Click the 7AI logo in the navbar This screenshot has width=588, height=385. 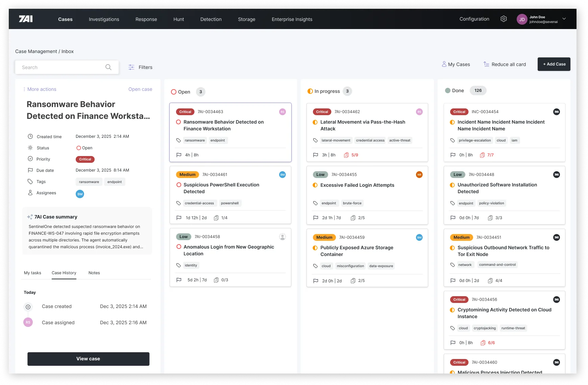click(x=25, y=19)
